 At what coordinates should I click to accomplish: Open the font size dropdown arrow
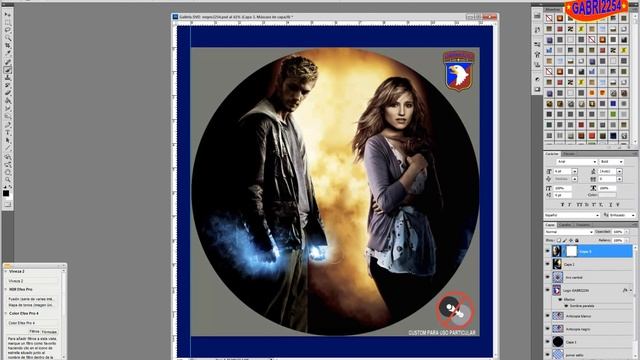point(575,171)
